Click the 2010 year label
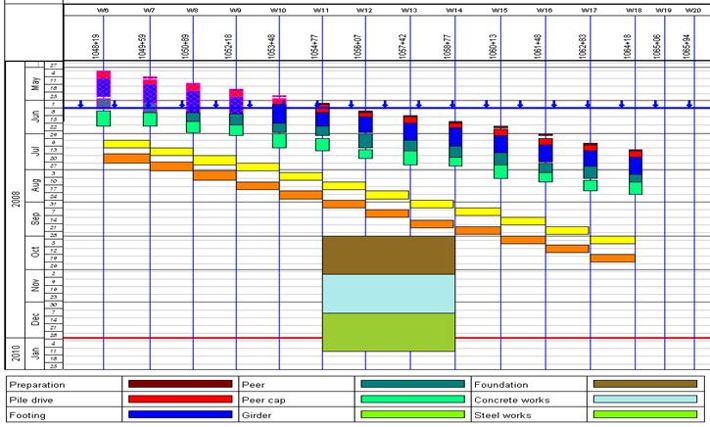The image size is (710, 427). point(16,353)
